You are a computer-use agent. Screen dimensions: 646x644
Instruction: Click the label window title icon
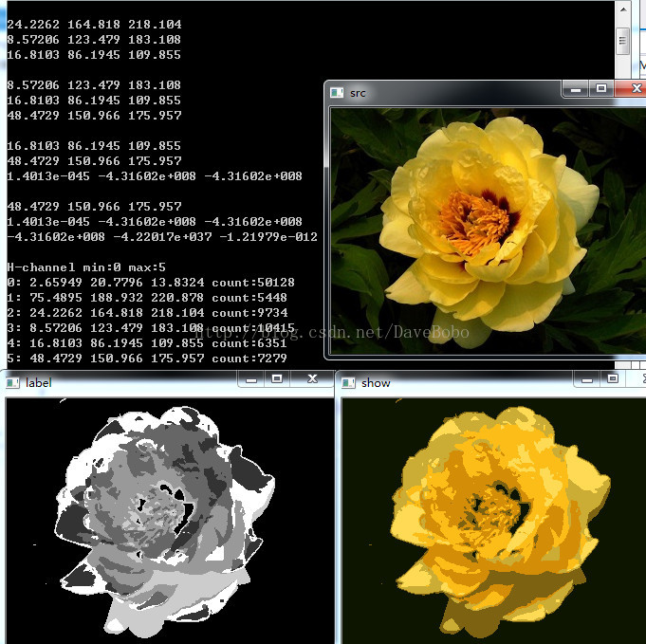[12, 383]
